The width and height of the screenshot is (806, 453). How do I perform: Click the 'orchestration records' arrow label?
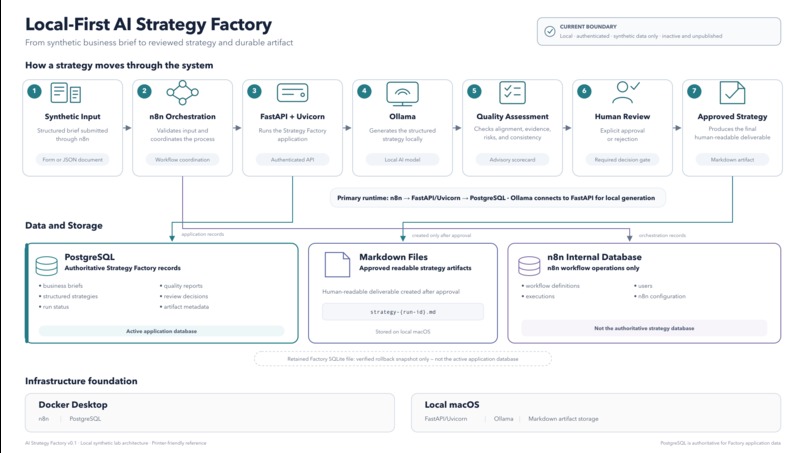tap(662, 235)
